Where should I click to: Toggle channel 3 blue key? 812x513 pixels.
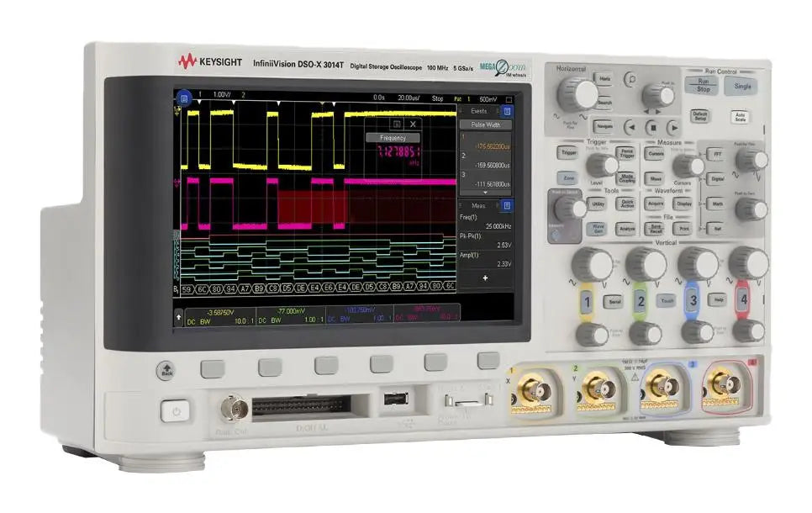tap(693, 300)
